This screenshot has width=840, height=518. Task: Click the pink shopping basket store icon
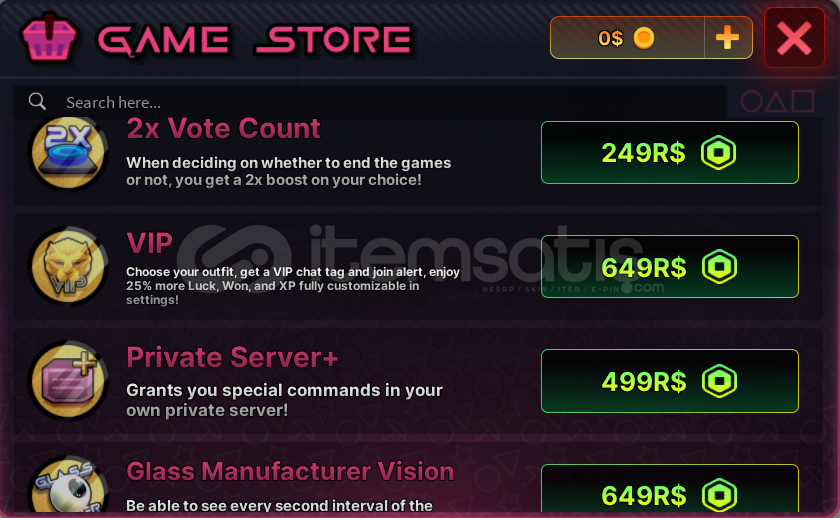(49, 38)
